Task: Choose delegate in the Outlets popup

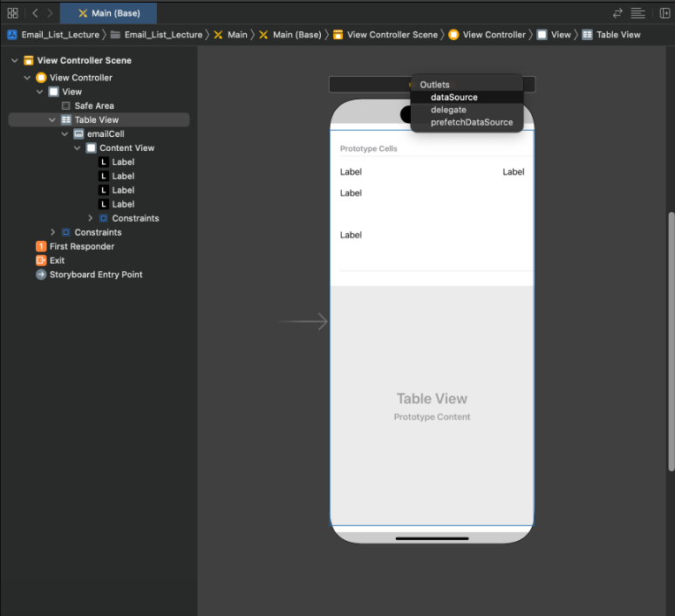Action: point(467,110)
